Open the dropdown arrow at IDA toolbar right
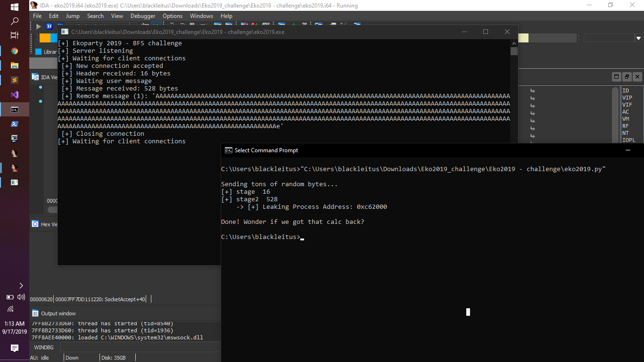 (638, 38)
